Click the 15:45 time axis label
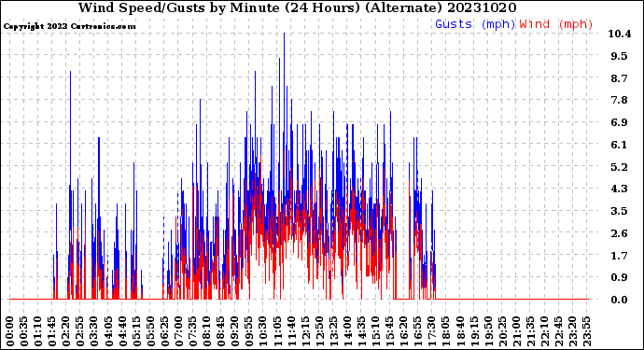Image resolution: width=644 pixels, height=350 pixels. pos(390,330)
